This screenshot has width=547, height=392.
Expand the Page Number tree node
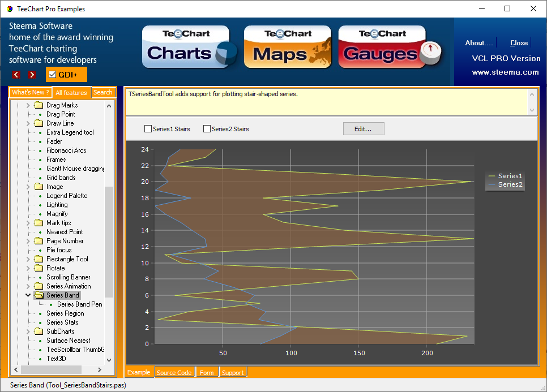28,241
